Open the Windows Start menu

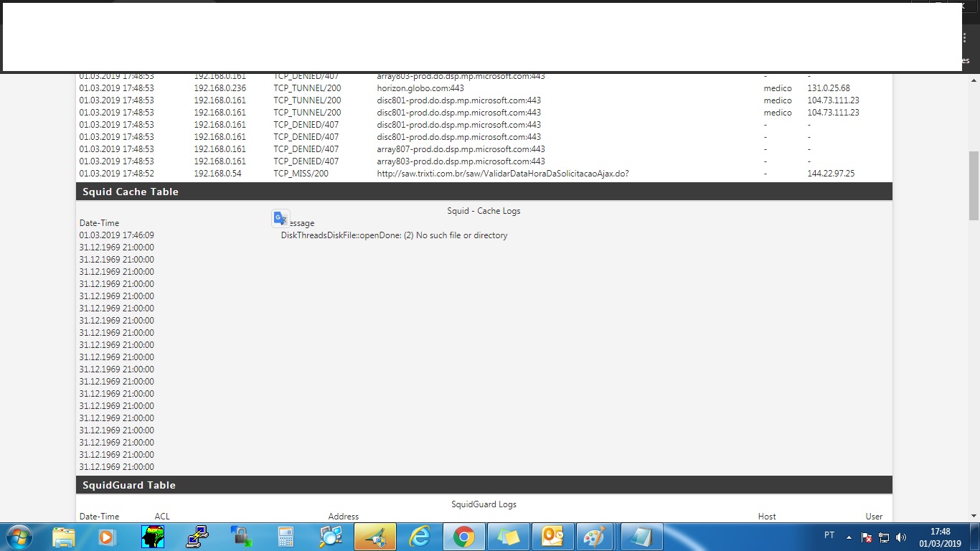click(x=17, y=537)
